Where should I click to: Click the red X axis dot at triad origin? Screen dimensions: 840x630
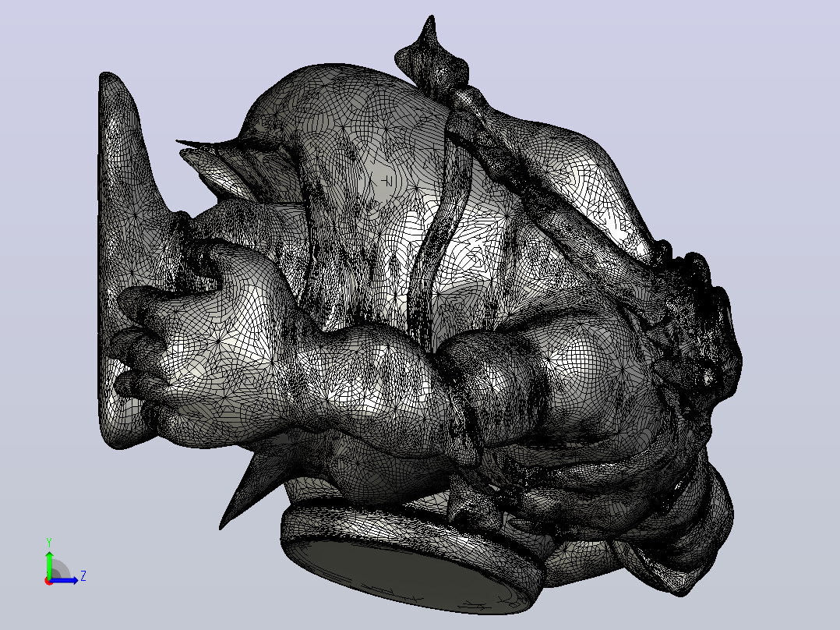coord(48,581)
